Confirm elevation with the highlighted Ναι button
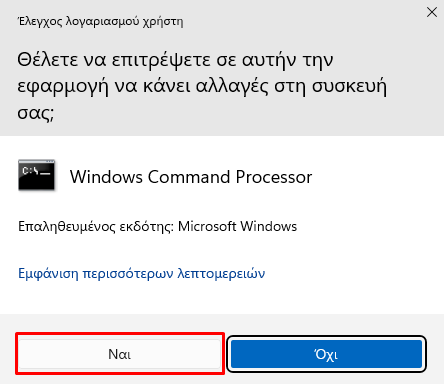 pyautogui.click(x=120, y=354)
